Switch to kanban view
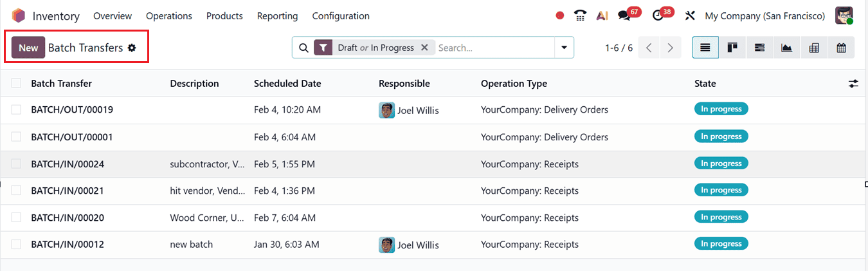 (x=732, y=48)
